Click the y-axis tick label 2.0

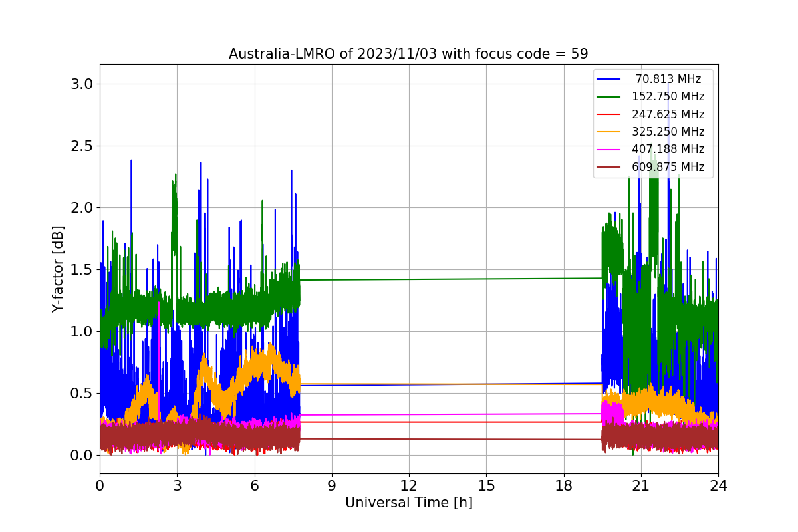pos(81,207)
